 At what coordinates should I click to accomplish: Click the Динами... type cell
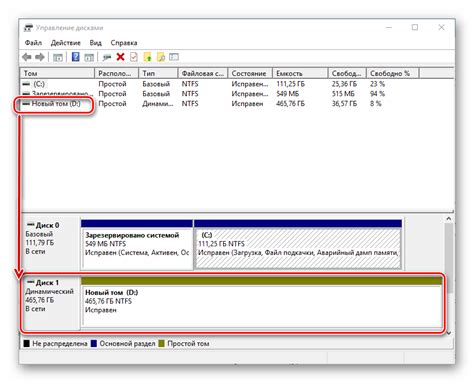point(158,104)
